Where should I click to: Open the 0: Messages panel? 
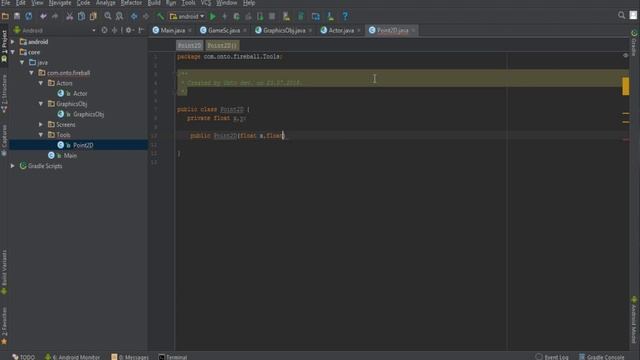coord(130,357)
